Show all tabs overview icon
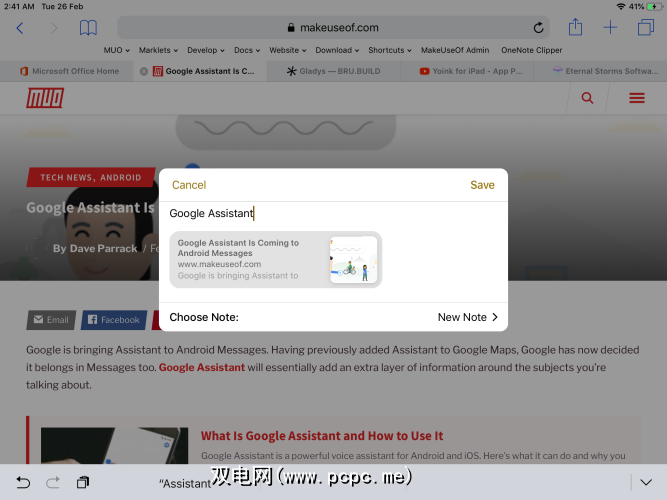Viewport: 667px width, 500px height. coord(646,28)
